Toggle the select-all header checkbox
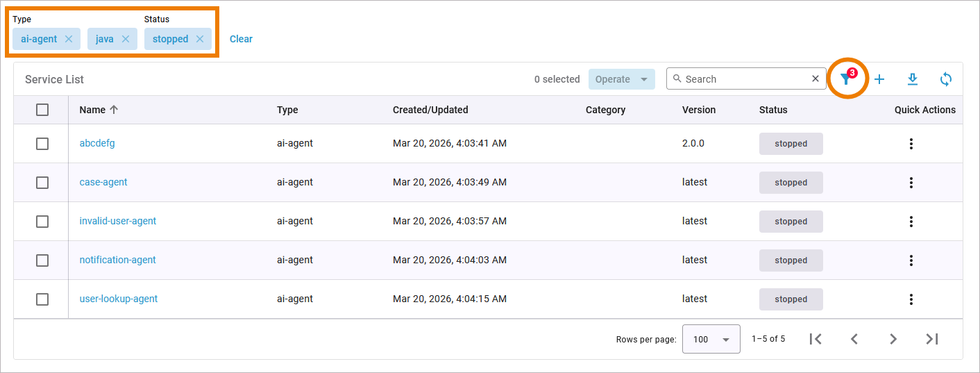Viewport: 980px width, 373px height. 42,110
